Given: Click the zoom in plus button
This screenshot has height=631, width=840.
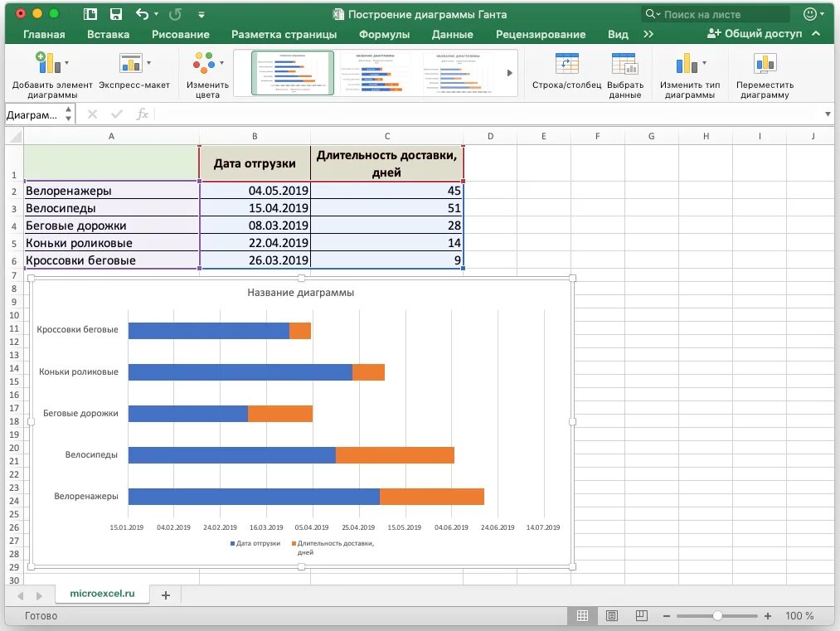Looking at the screenshot, I should (768, 616).
